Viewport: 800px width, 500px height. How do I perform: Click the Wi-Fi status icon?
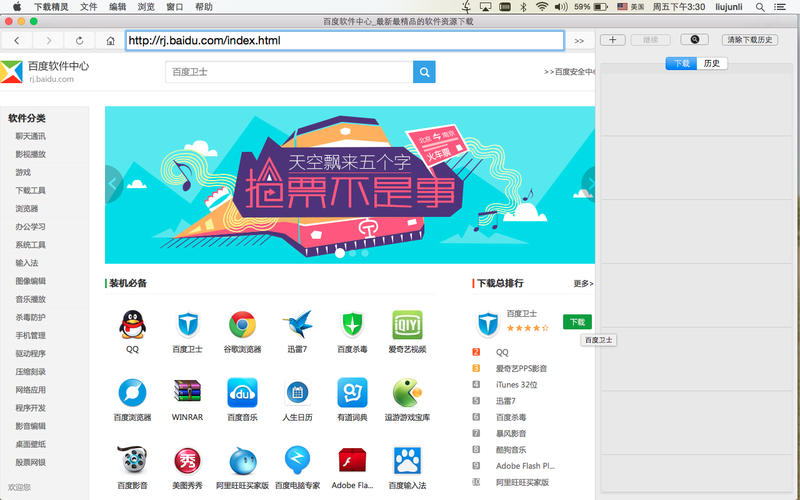(x=542, y=7)
